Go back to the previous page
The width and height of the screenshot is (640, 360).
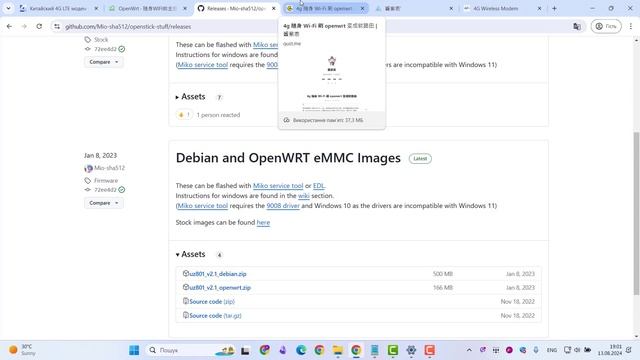tap(9, 27)
